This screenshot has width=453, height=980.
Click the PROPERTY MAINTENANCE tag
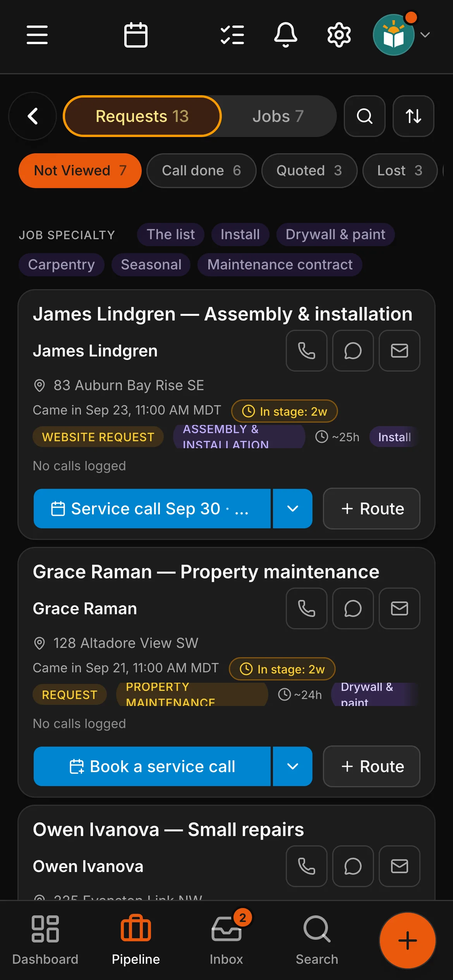(x=192, y=695)
